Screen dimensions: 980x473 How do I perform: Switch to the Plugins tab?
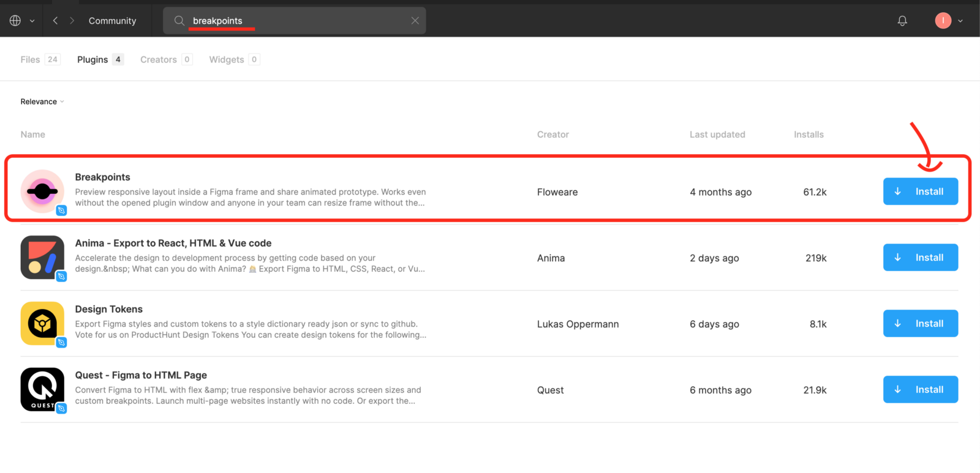100,59
